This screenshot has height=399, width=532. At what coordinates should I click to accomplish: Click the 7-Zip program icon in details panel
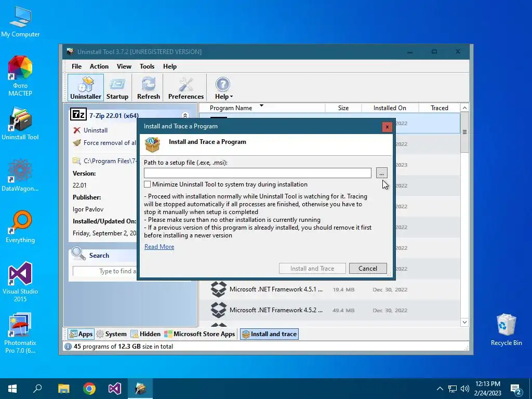78,115
